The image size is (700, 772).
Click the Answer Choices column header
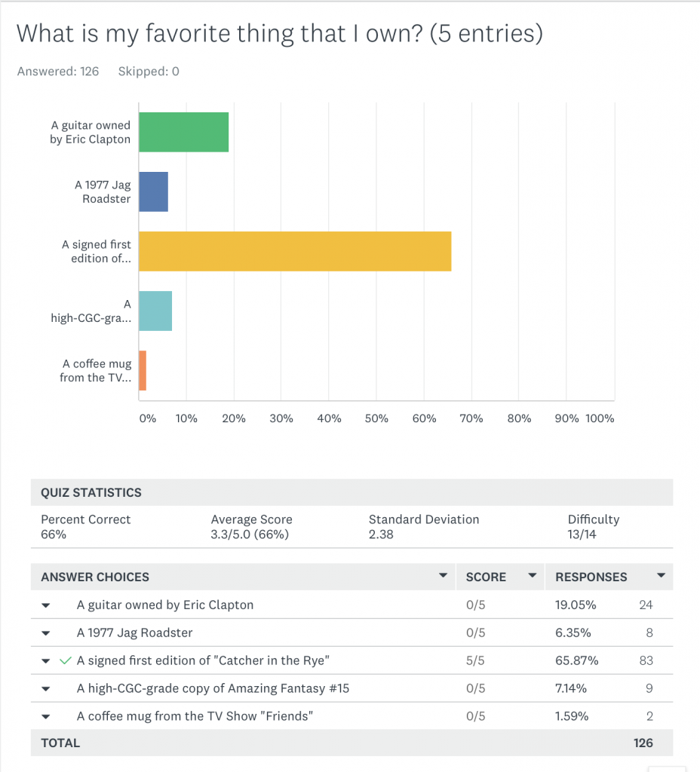tap(95, 577)
